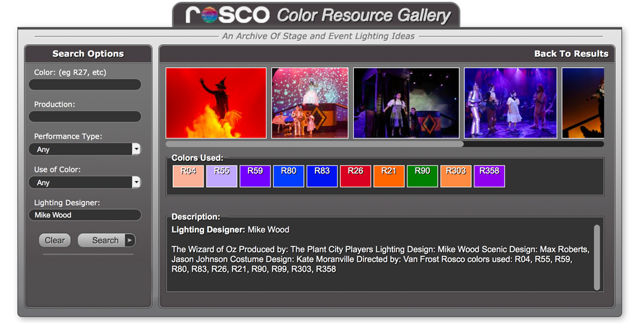
Task: Select the R04 color swatch
Action: pos(188,176)
